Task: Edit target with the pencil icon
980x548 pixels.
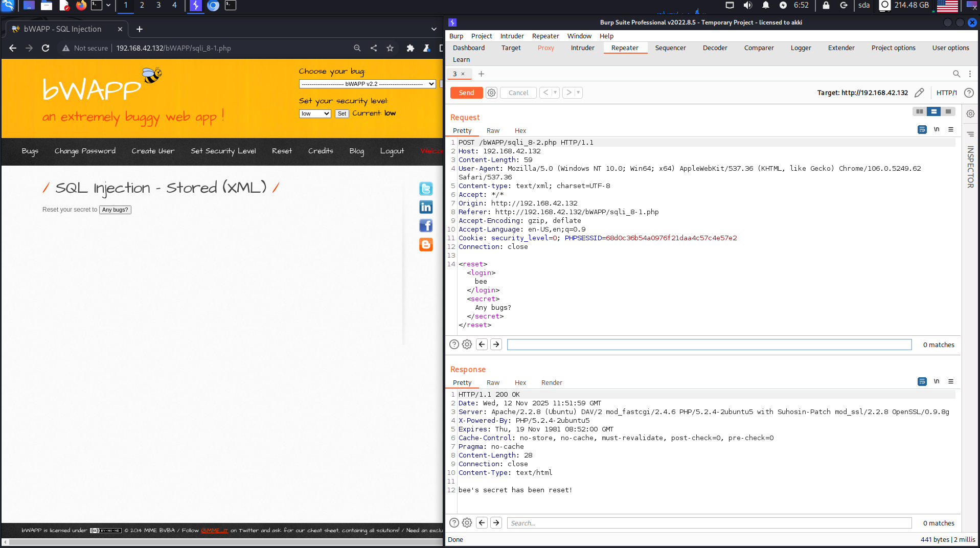Action: click(919, 93)
